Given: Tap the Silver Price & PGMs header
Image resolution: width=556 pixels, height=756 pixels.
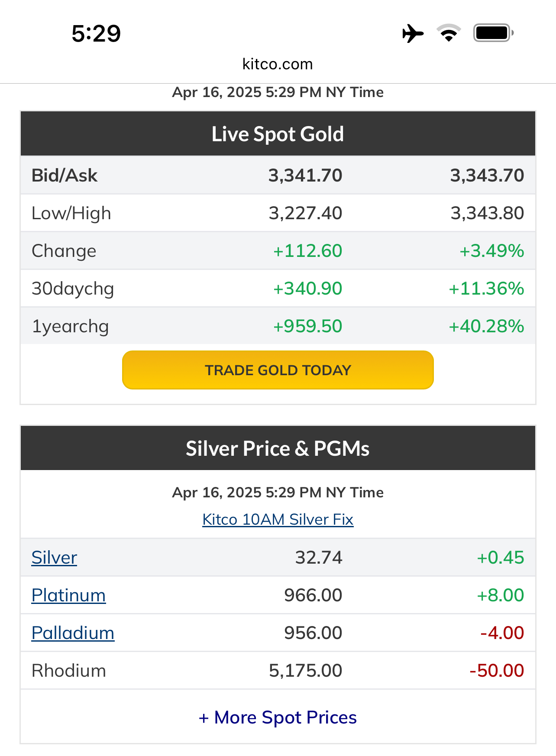Looking at the screenshot, I should [278, 448].
